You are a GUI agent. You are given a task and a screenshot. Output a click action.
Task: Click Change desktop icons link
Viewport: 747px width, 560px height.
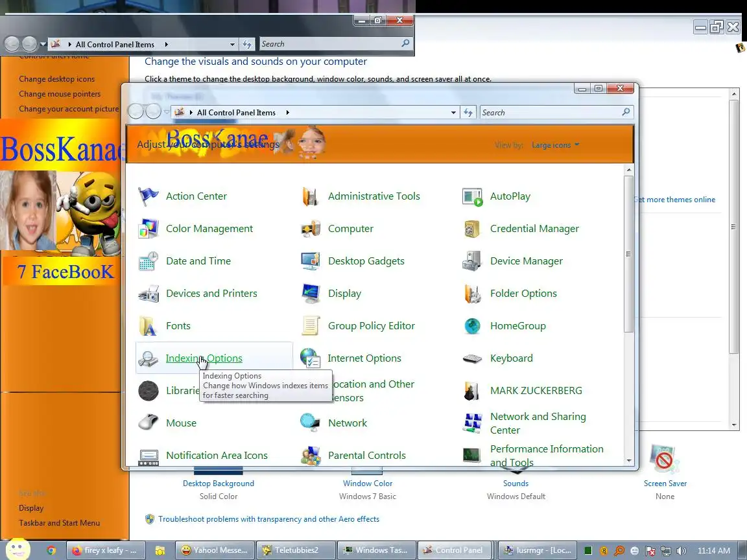[56, 79]
